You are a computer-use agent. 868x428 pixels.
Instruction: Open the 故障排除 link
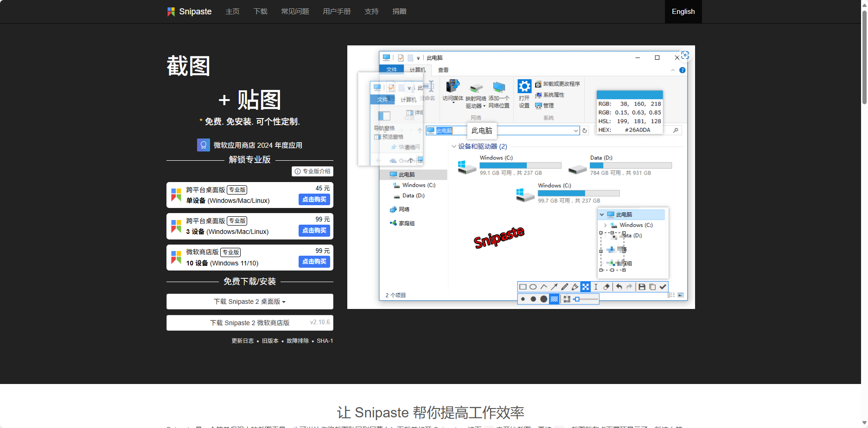(x=298, y=341)
